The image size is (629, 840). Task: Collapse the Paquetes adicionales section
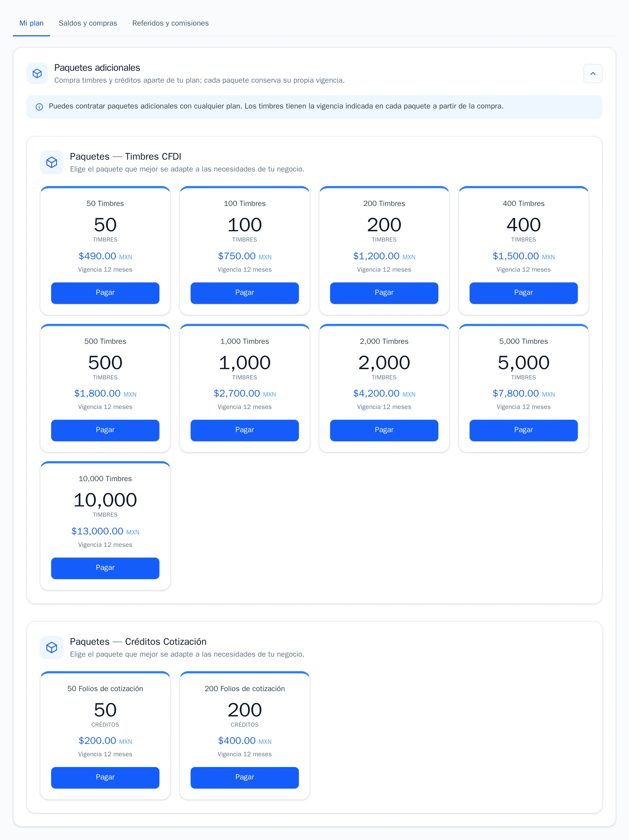pyautogui.click(x=593, y=73)
